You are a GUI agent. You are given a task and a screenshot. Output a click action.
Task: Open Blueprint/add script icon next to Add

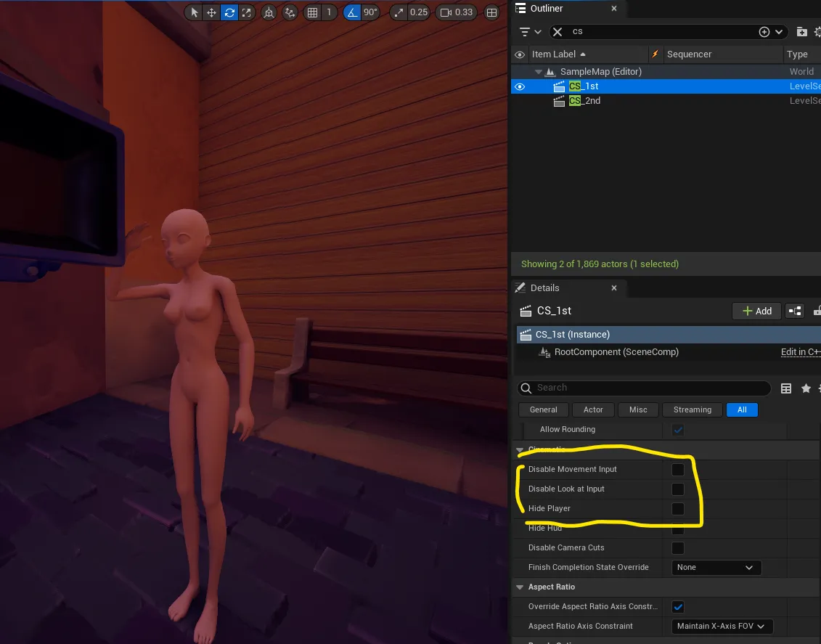(x=795, y=311)
